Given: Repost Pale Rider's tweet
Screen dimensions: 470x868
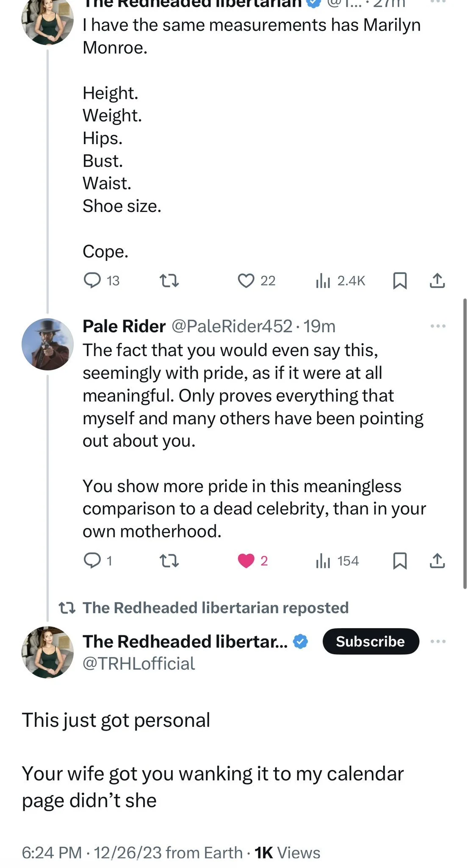Looking at the screenshot, I should click(x=169, y=561).
